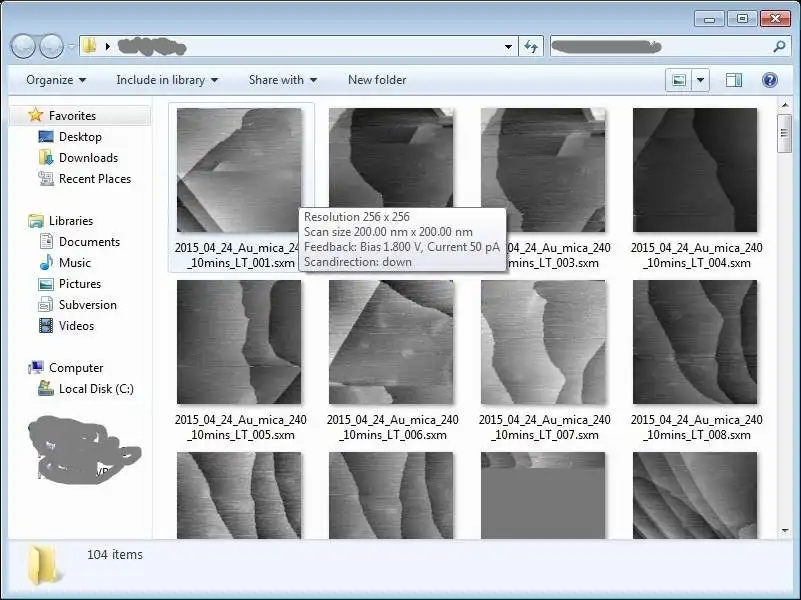The image size is (801, 600).
Task: Select thumbnail of LT_004.sxm scan image
Action: coord(695,170)
